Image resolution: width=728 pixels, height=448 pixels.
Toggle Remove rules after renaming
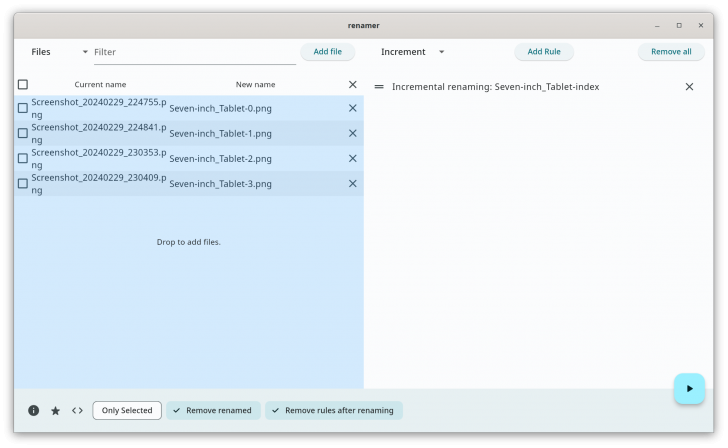334,410
